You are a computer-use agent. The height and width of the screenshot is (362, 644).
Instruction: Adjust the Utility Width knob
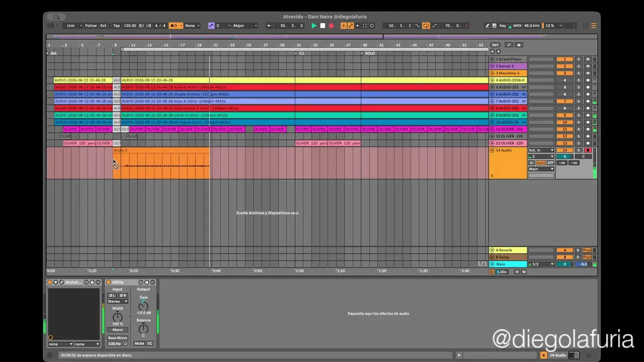pos(118,317)
